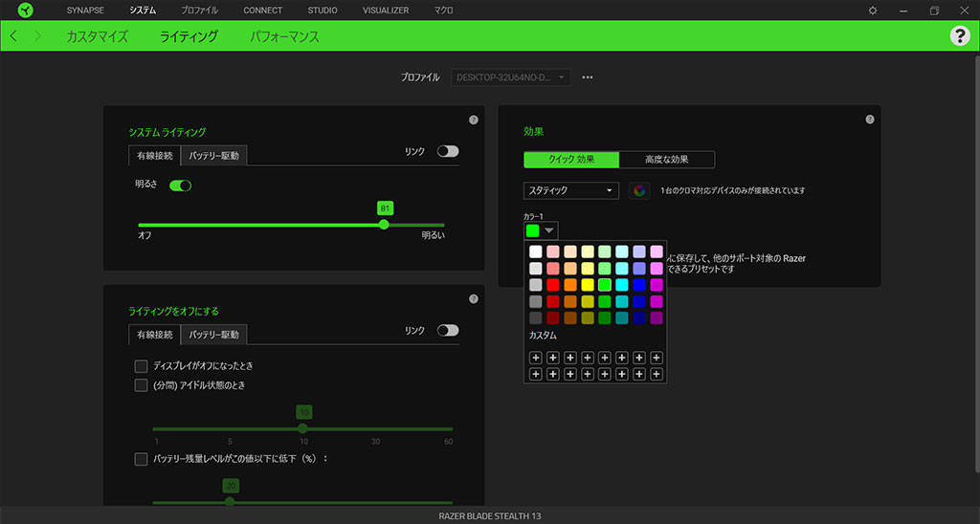Switch to the パフォーマンス tab

[284, 36]
